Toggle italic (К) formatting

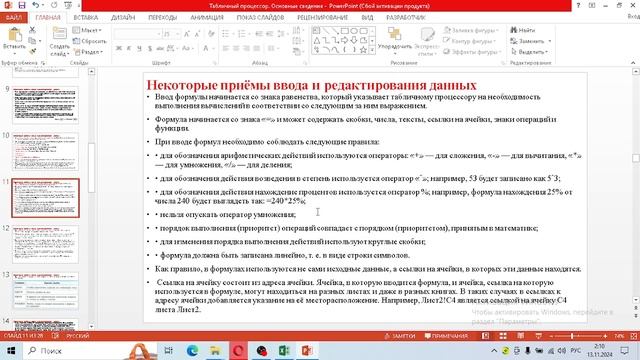point(129,48)
